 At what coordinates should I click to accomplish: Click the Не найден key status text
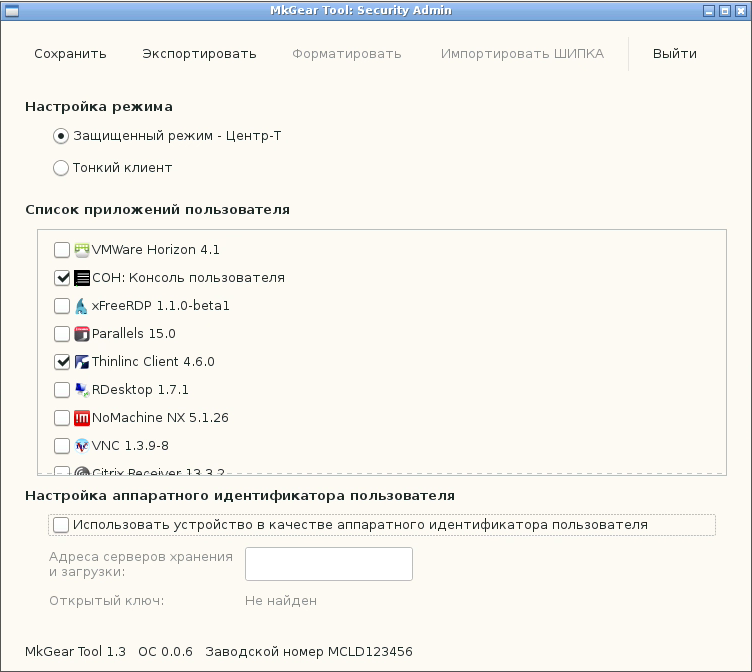click(x=281, y=601)
